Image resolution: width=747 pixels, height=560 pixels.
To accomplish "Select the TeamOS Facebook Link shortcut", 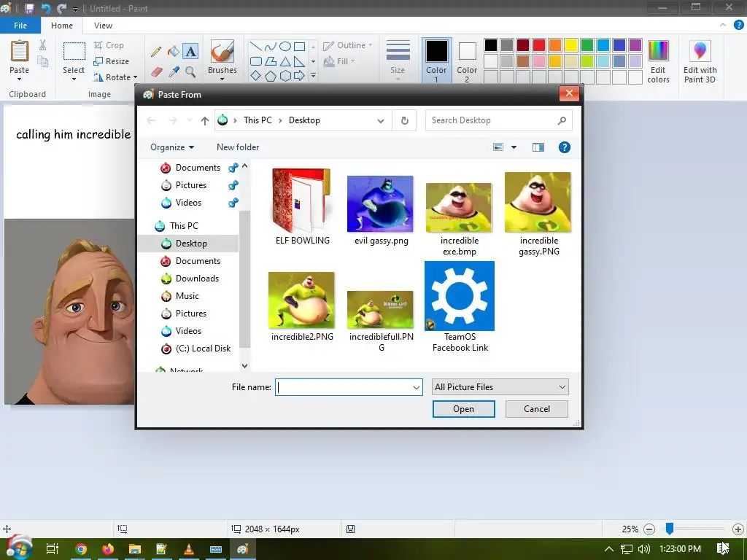I will click(x=460, y=307).
